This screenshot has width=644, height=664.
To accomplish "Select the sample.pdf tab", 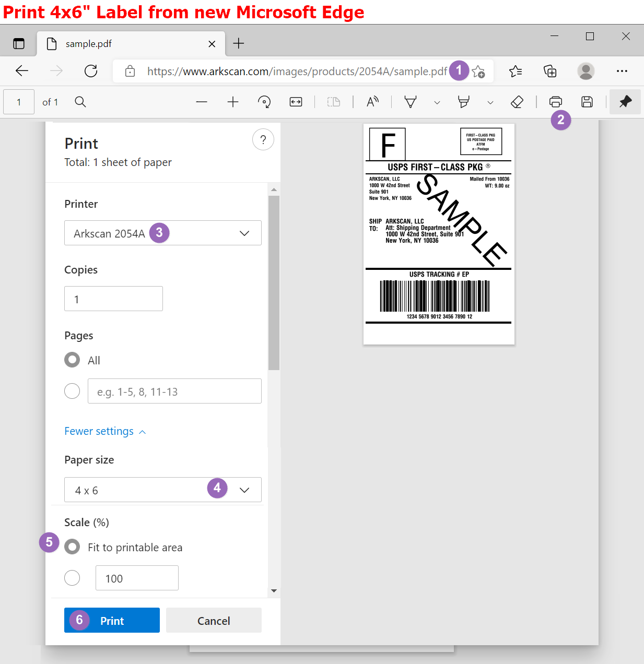I will coord(131,44).
